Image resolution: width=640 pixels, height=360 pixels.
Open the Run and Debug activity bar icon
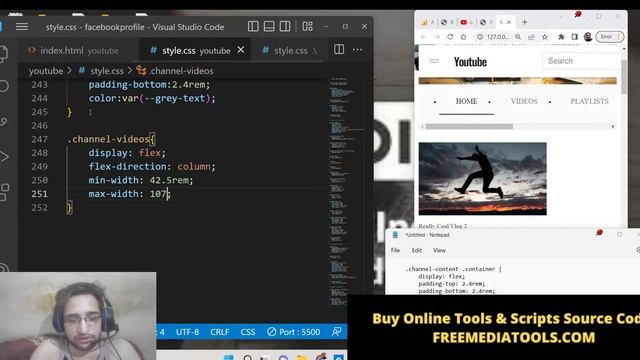pos(4,157)
